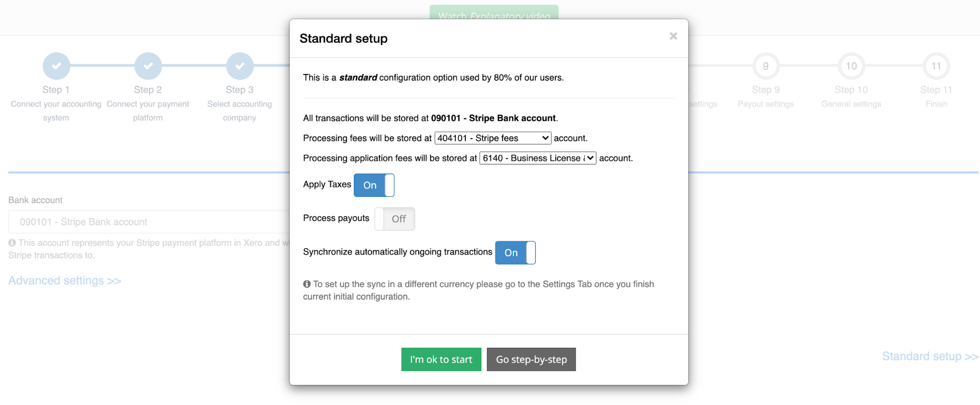Click the I'm ok to start button
The image size is (980, 405).
pyautogui.click(x=441, y=359)
